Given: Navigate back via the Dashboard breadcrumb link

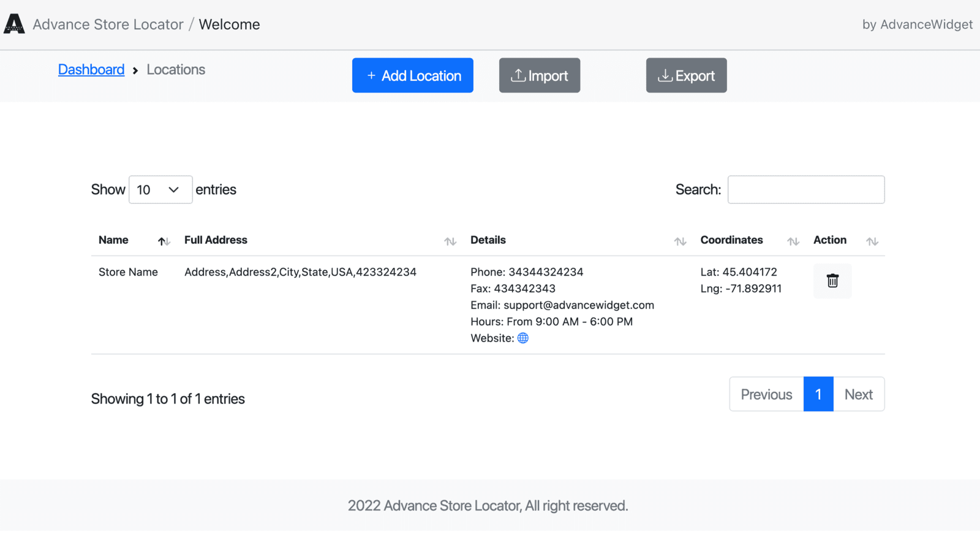Looking at the screenshot, I should tap(91, 69).
